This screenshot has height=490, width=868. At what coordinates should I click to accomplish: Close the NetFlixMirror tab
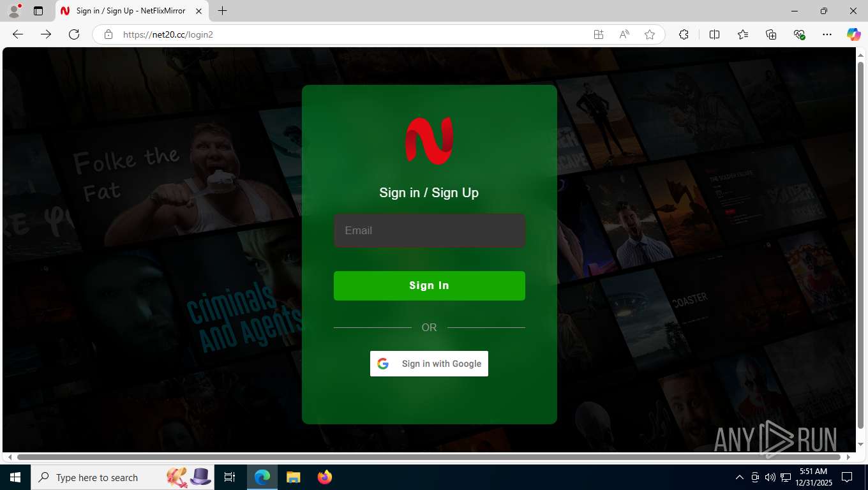[198, 11]
